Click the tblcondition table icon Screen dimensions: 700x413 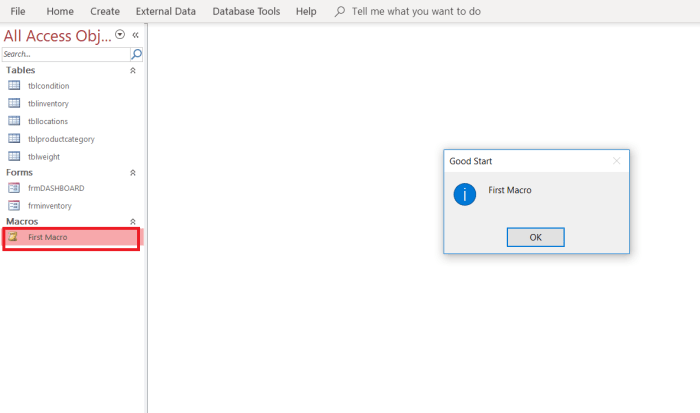point(14,85)
